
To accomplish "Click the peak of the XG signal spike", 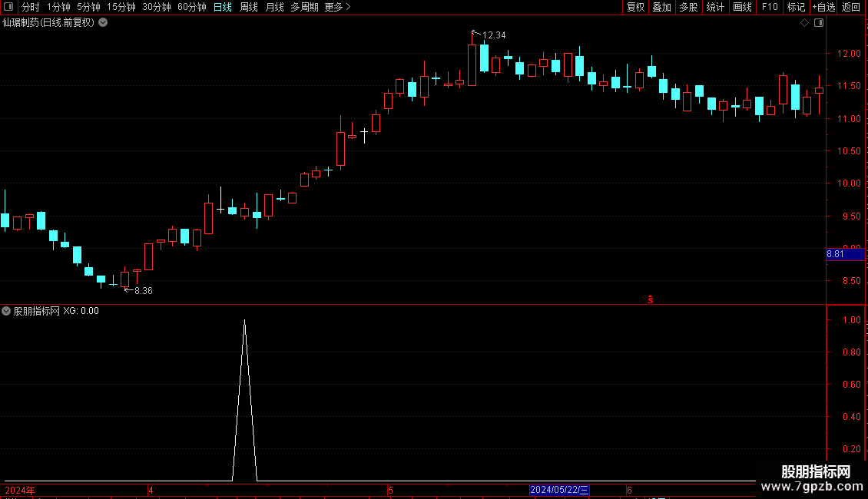I will [x=245, y=321].
